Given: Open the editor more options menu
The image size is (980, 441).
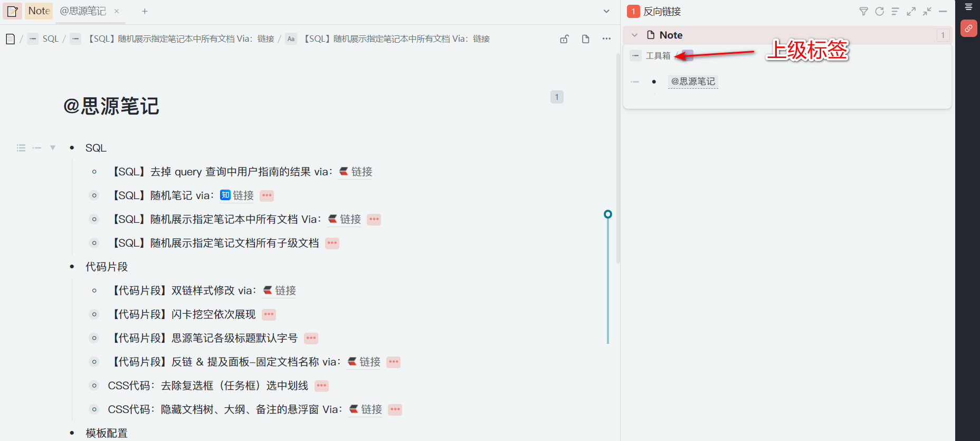Looking at the screenshot, I should (x=606, y=39).
